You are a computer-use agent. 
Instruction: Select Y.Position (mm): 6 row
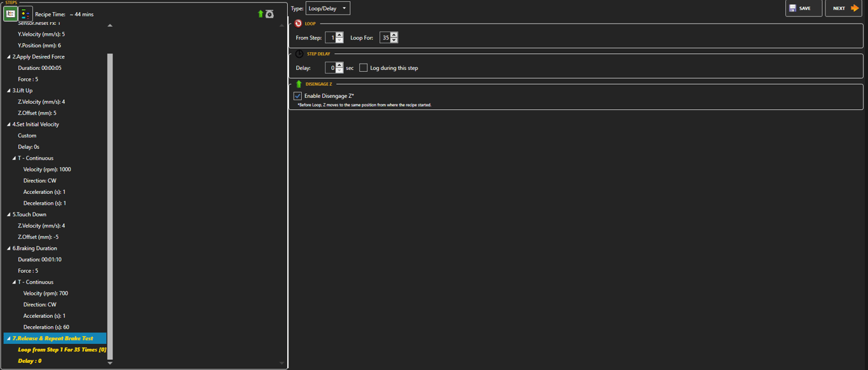[39, 46]
